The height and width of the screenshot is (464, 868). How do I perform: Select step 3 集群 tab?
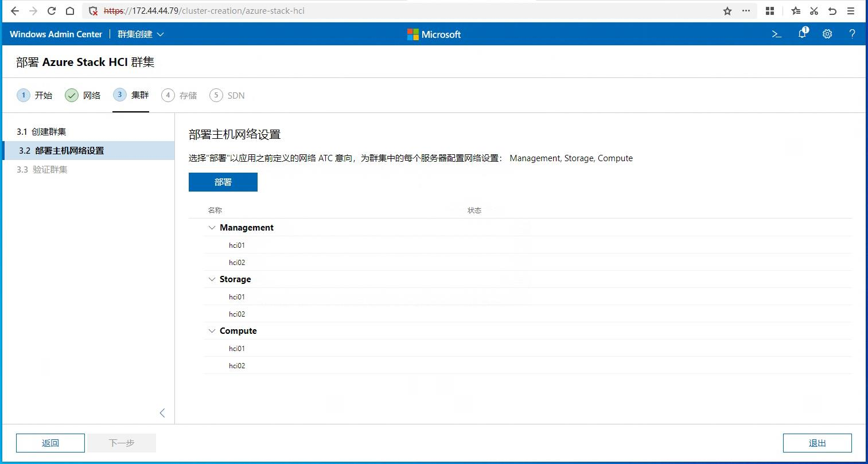pos(131,95)
